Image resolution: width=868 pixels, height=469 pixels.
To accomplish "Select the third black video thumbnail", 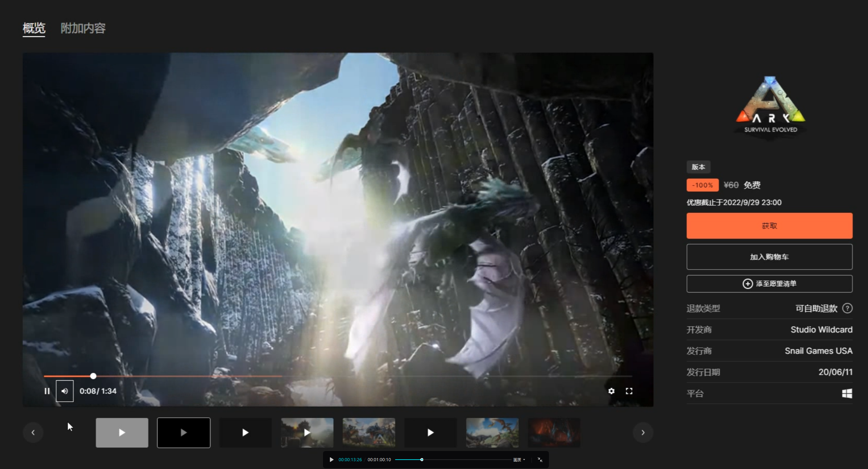I will (x=245, y=432).
